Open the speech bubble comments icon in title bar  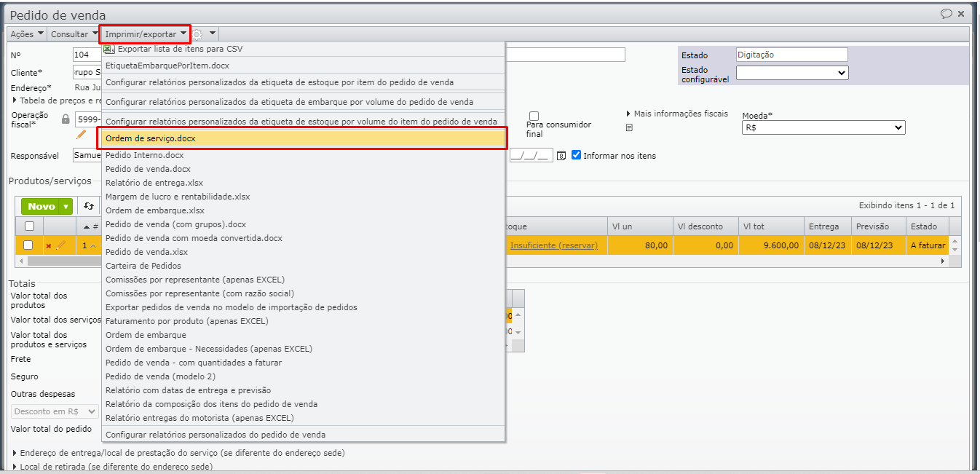[947, 14]
